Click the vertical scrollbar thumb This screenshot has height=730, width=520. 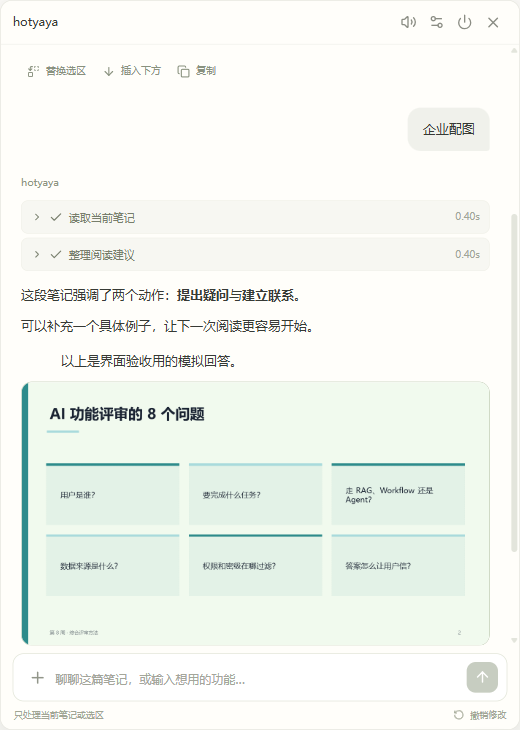click(x=514, y=383)
